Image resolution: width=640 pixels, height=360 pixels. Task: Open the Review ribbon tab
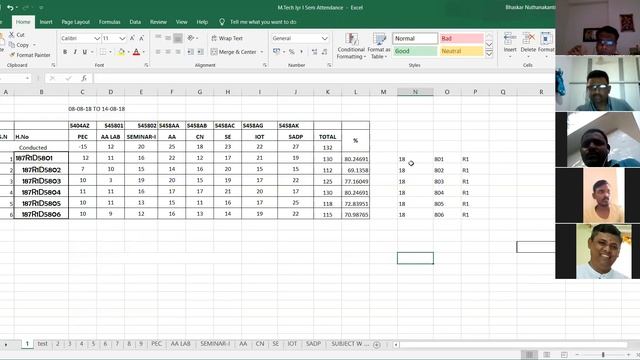point(158,22)
